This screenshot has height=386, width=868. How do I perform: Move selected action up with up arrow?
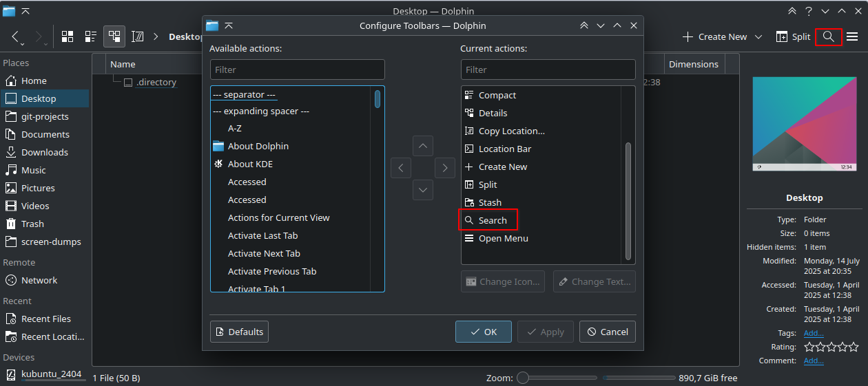coord(423,146)
